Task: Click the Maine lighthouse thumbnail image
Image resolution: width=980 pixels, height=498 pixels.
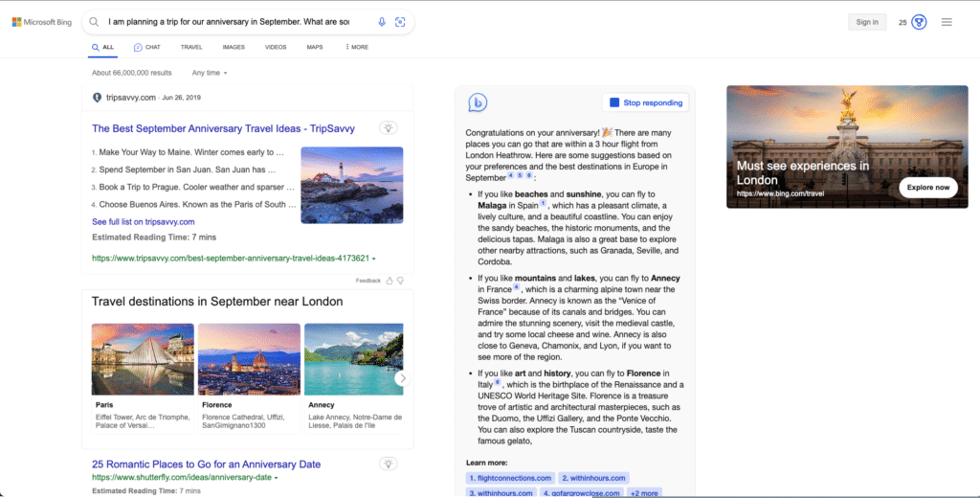Action: (352, 185)
